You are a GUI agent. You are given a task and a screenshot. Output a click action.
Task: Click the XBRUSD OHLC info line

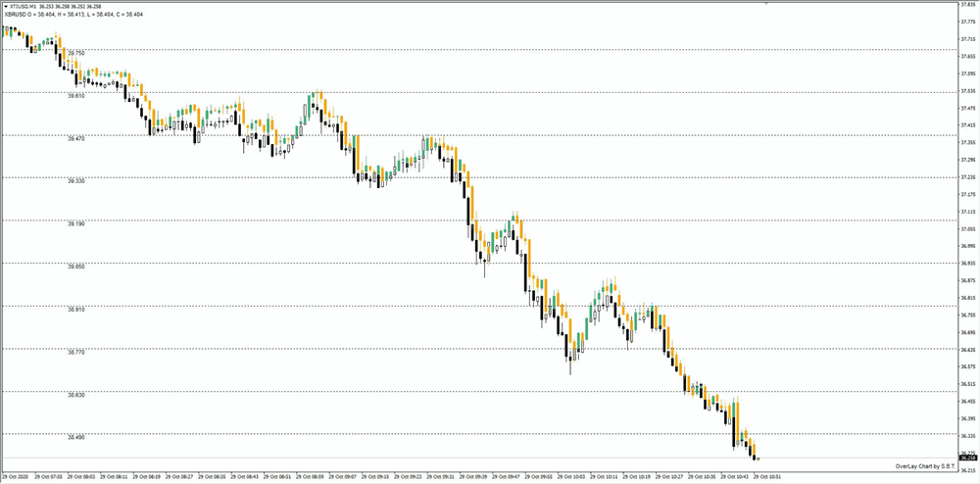pyautogui.click(x=73, y=14)
